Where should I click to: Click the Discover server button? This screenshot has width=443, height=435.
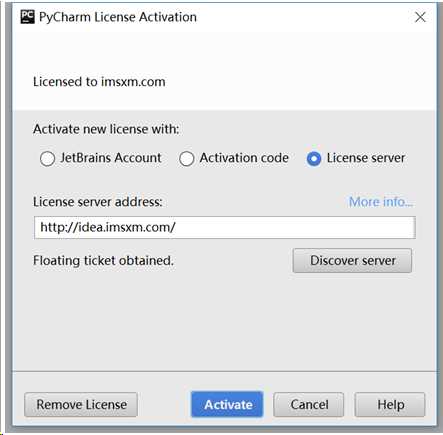(352, 261)
